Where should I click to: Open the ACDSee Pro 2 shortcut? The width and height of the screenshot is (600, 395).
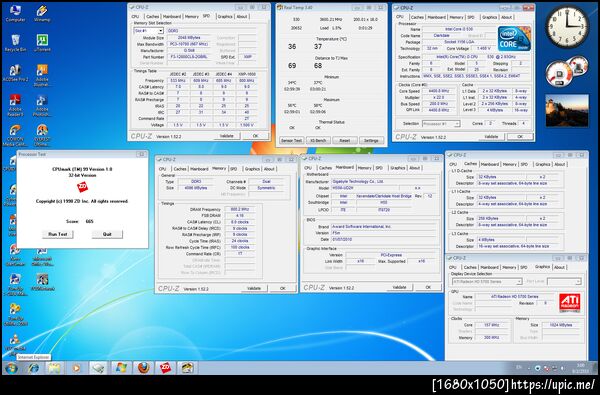(15, 73)
